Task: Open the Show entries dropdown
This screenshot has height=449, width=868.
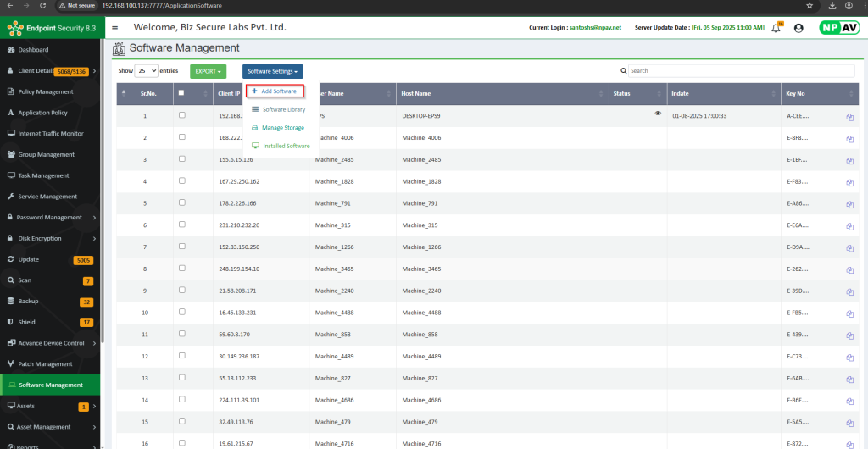Action: 147,71
